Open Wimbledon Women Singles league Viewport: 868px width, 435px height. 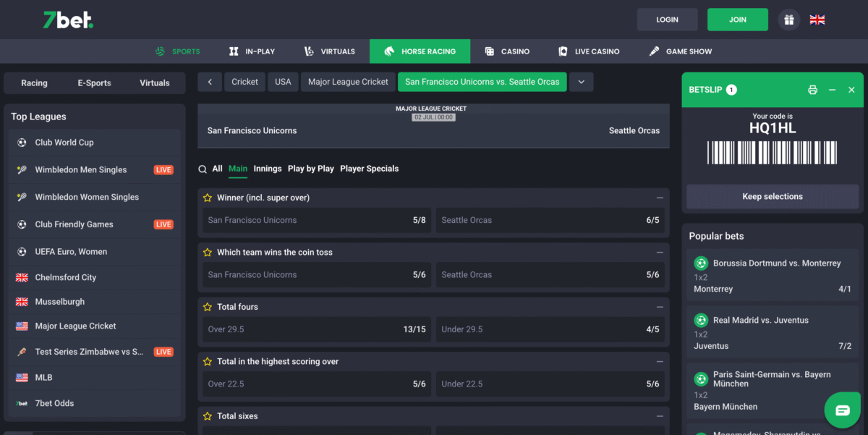pos(95,197)
